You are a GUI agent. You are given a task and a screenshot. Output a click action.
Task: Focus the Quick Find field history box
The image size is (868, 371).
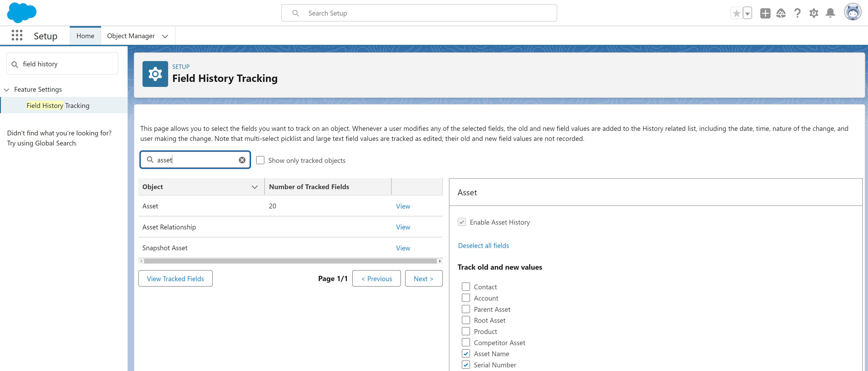point(62,64)
